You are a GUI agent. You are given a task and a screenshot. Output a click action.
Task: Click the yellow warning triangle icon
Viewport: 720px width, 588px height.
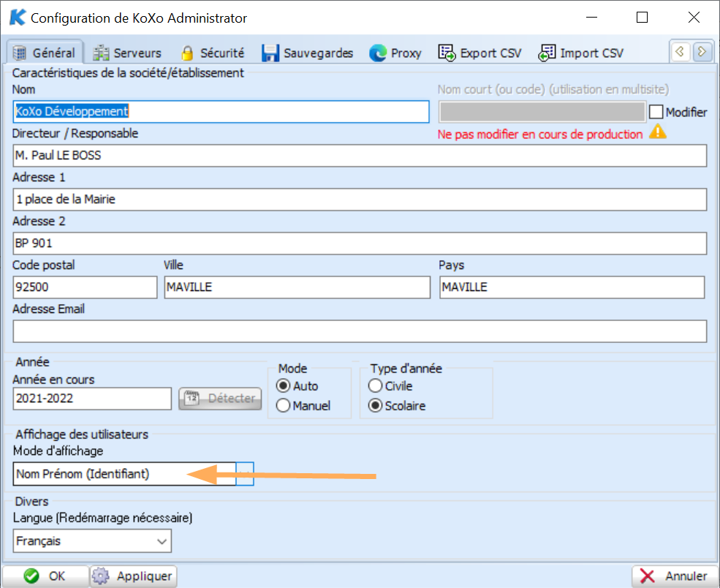(658, 132)
